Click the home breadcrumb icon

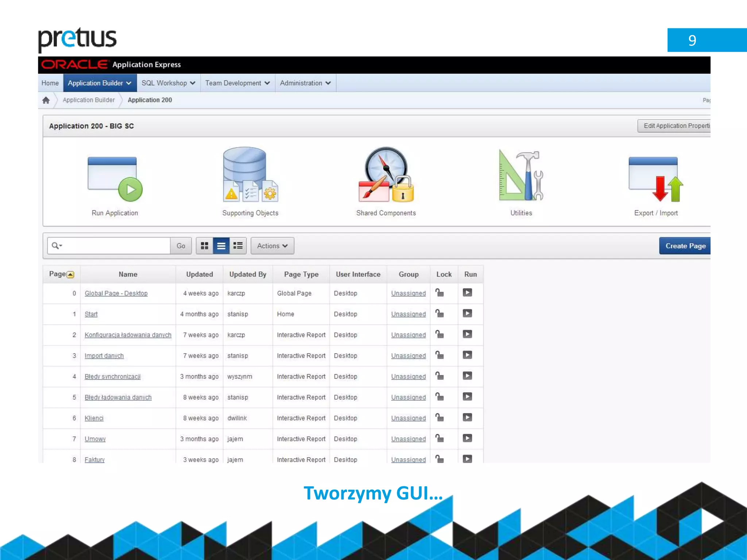coord(46,100)
